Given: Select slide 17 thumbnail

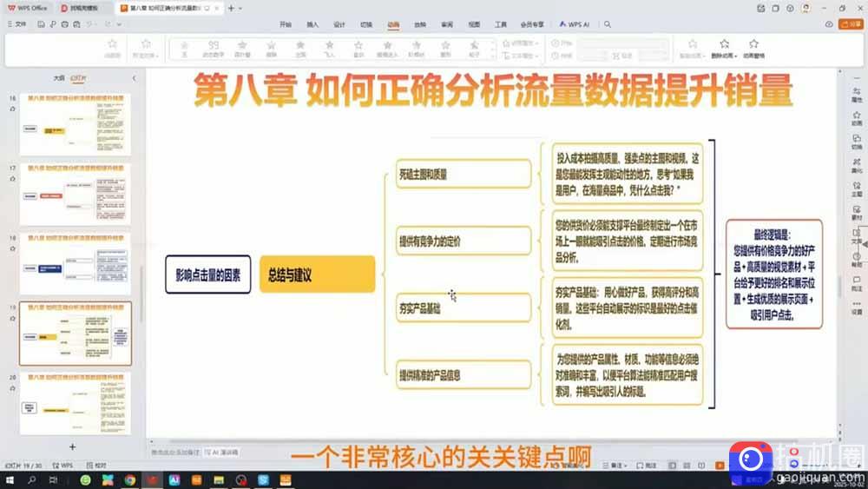Looking at the screenshot, I should point(76,194).
